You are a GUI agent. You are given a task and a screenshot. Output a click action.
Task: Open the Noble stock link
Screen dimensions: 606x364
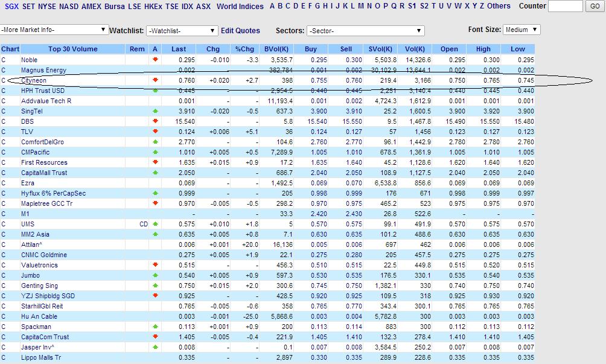coord(30,60)
